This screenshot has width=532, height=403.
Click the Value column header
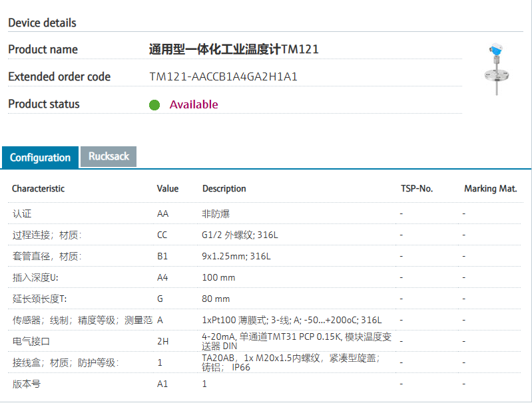click(168, 189)
